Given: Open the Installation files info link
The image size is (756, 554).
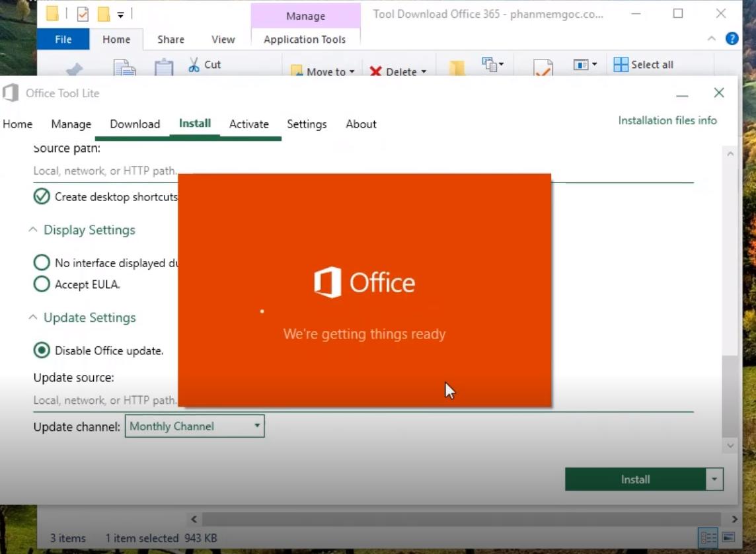Looking at the screenshot, I should point(667,120).
